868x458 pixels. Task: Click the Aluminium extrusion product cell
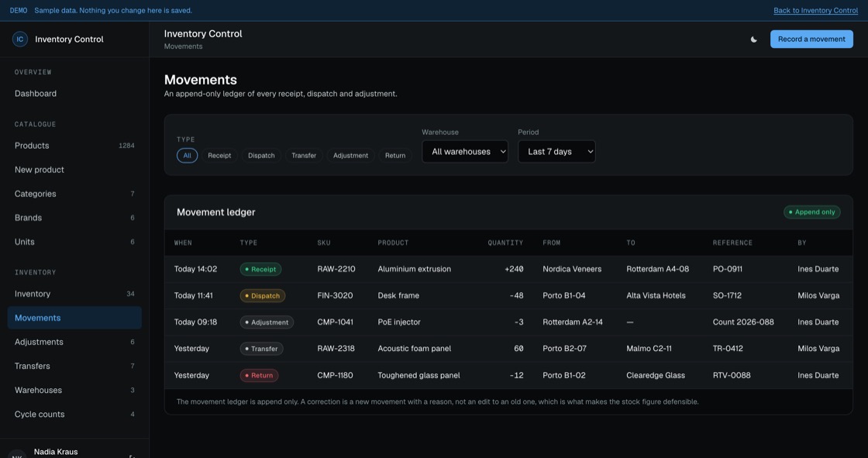414,269
